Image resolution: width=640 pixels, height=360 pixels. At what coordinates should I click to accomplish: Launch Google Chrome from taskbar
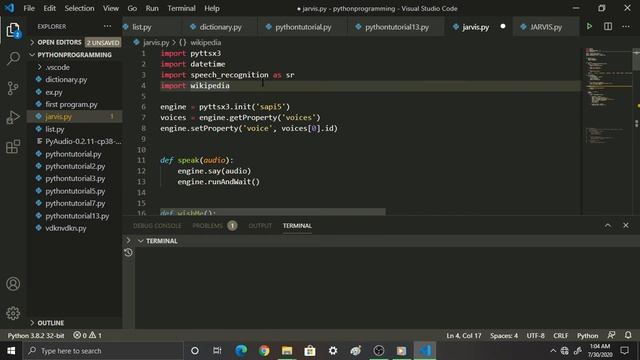(264, 351)
